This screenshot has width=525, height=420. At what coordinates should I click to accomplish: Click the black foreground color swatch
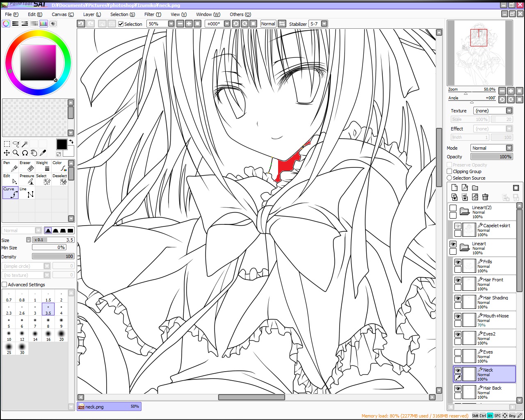pos(62,144)
